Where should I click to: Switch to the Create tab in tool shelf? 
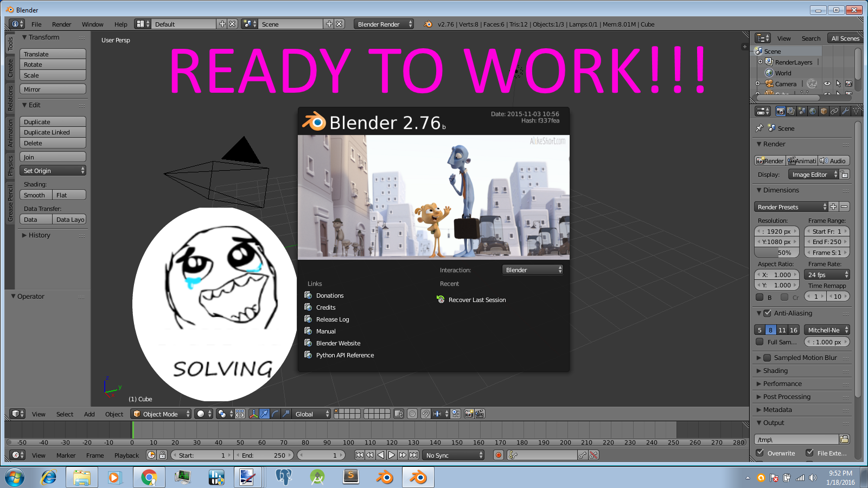point(10,68)
